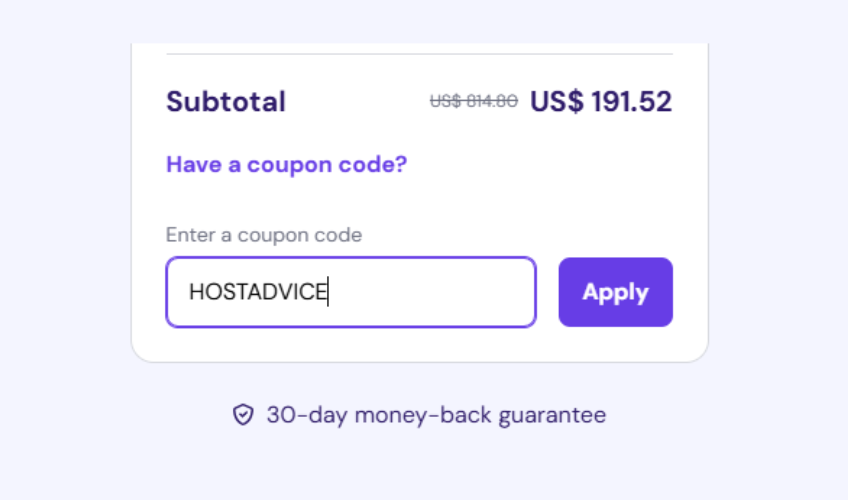Click the shield checkmark guarantee icon
The height and width of the screenshot is (500, 848).
point(243,415)
